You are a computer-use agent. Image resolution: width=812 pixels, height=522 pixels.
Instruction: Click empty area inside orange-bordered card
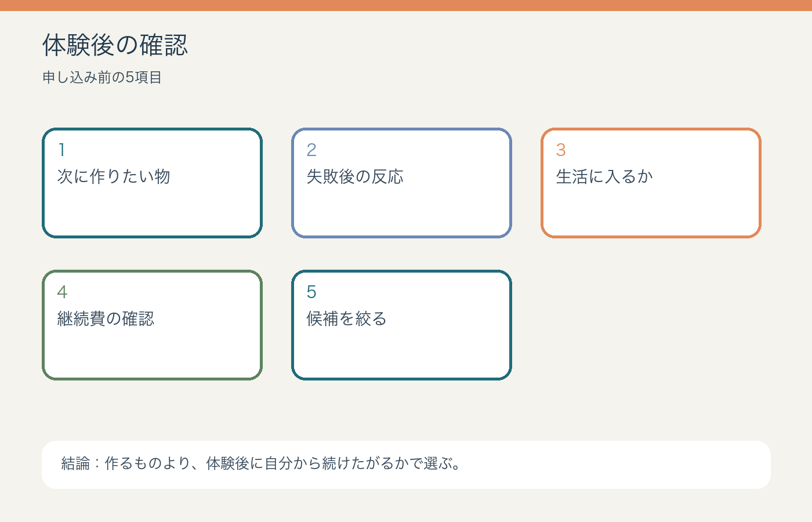[651, 212]
